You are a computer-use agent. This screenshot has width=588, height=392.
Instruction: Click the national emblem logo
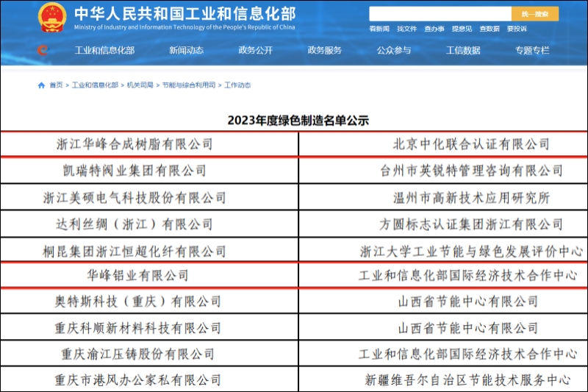(x=51, y=18)
